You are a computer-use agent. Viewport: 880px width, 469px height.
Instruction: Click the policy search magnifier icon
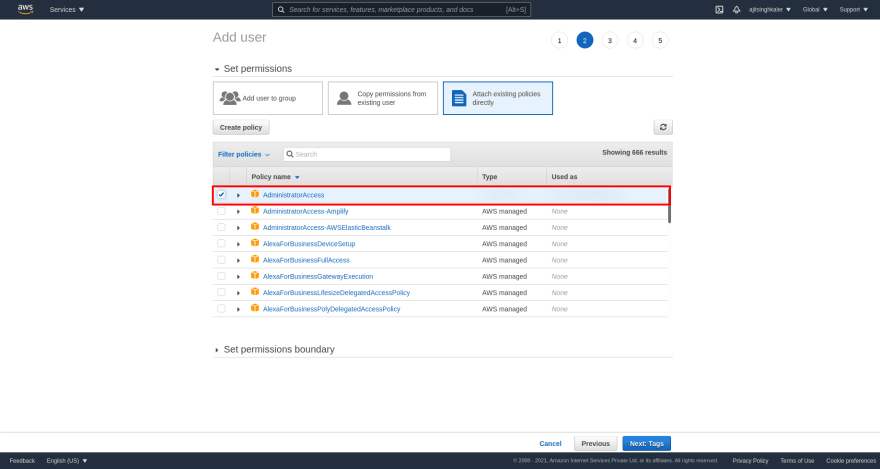290,154
